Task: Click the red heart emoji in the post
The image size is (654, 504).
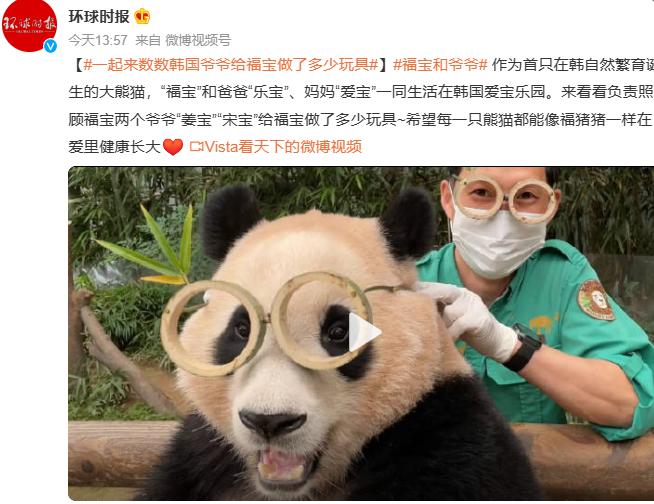Action: (173, 147)
